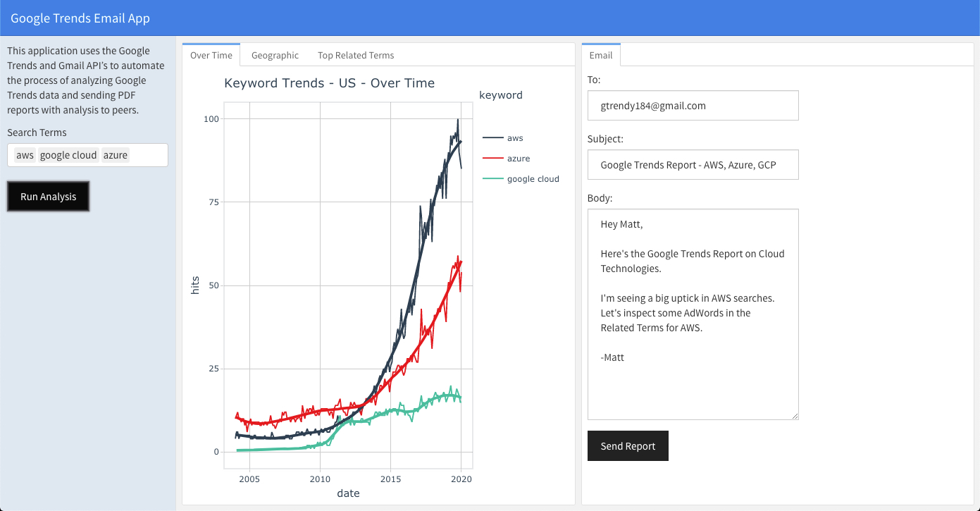
Task: Click the 'To:' label
Action: (594, 80)
